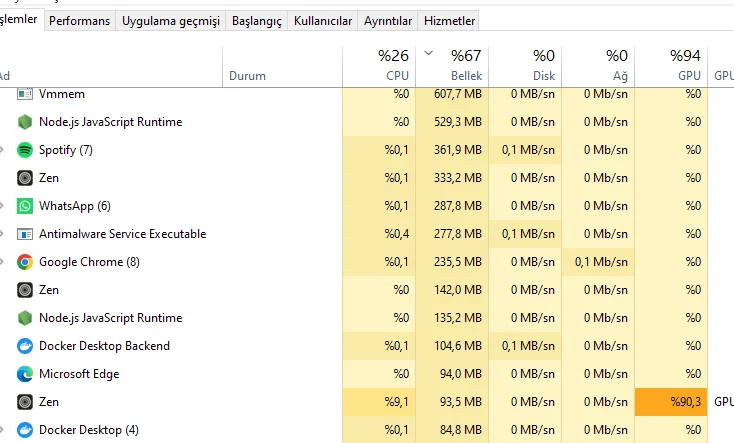
Task: Click the 235,5 MB memory cell
Action: pyautogui.click(x=452, y=262)
